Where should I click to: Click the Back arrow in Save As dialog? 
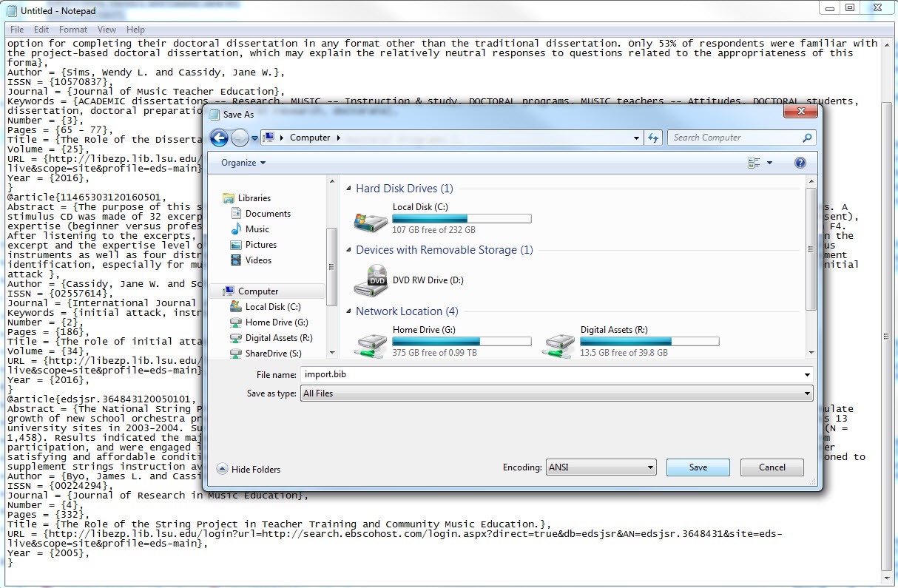coord(219,138)
